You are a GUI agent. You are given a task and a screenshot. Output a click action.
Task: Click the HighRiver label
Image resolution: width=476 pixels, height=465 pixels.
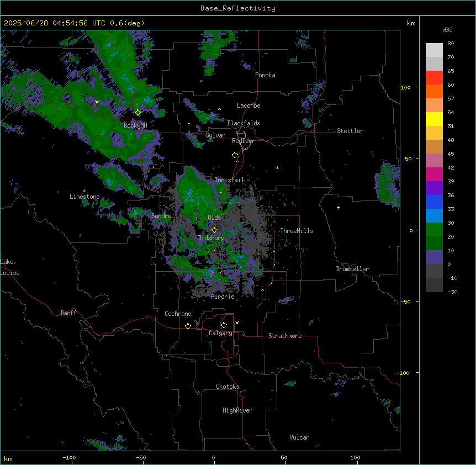tap(237, 410)
